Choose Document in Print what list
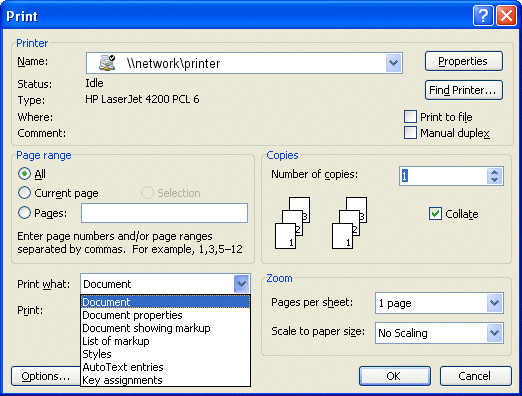Image resolution: width=522 pixels, height=396 pixels. tap(165, 302)
